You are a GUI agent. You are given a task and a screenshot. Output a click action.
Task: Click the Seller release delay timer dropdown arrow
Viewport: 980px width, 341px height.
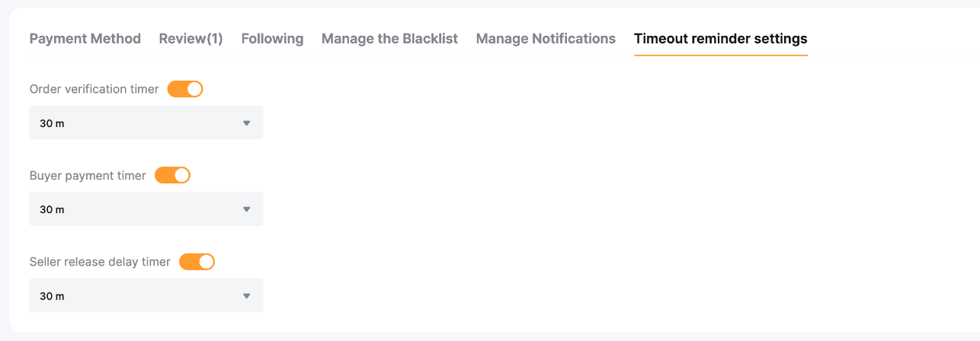[246, 295]
